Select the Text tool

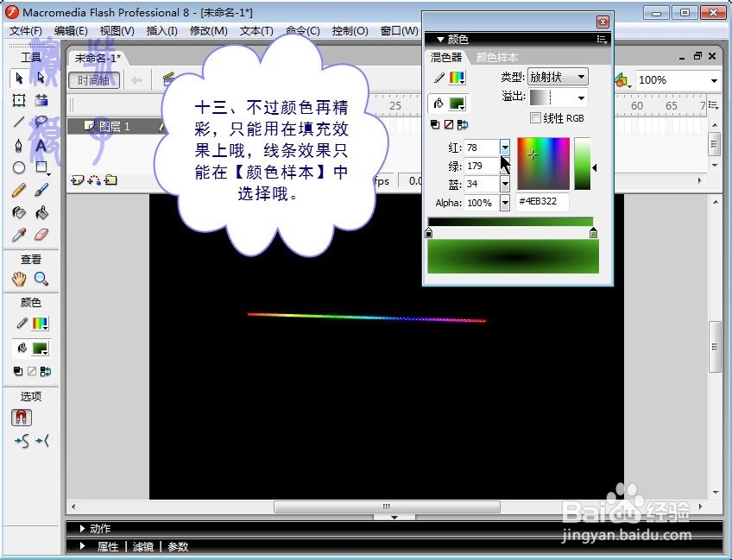(41, 146)
